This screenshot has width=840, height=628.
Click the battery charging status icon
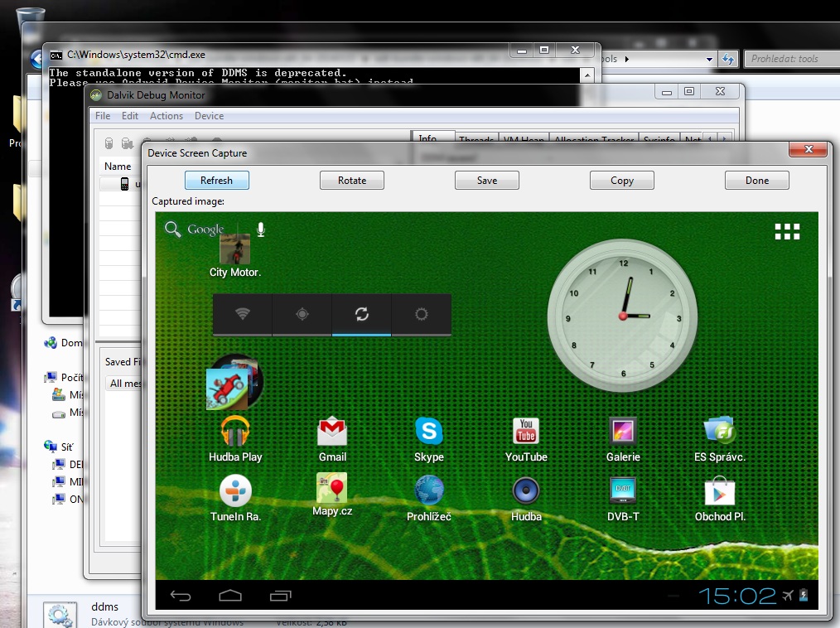pyautogui.click(x=804, y=596)
